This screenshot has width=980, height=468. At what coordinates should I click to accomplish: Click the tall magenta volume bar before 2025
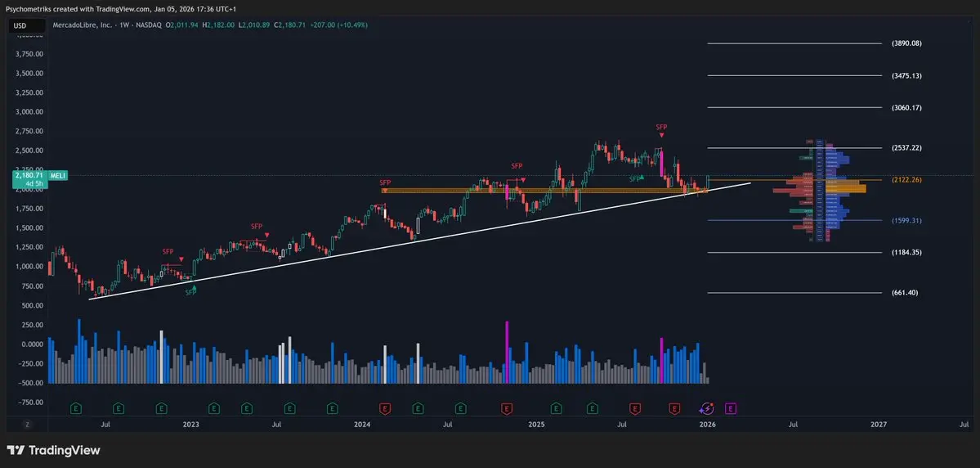507,353
